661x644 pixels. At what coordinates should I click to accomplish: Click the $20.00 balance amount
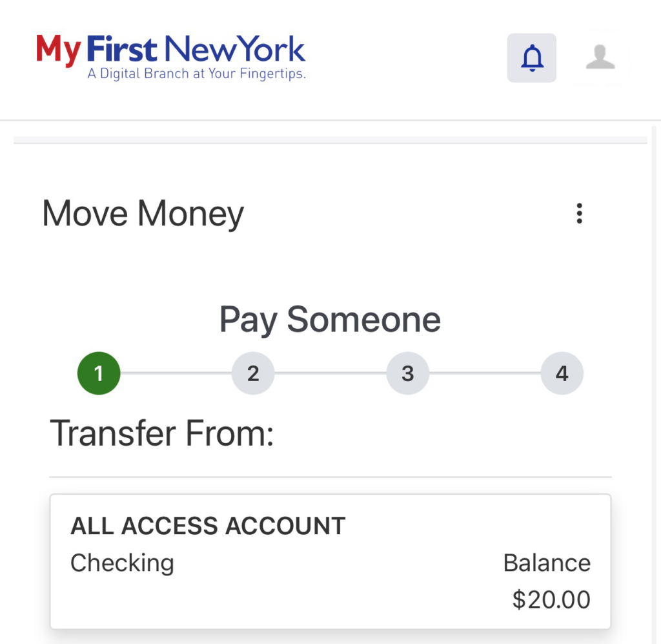coord(551,600)
